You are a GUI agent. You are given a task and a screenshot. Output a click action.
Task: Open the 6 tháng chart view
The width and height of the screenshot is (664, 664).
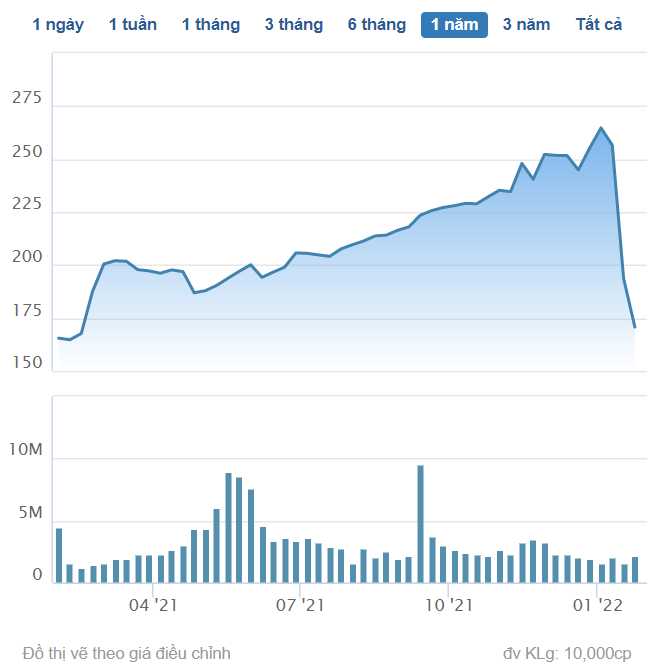click(377, 25)
